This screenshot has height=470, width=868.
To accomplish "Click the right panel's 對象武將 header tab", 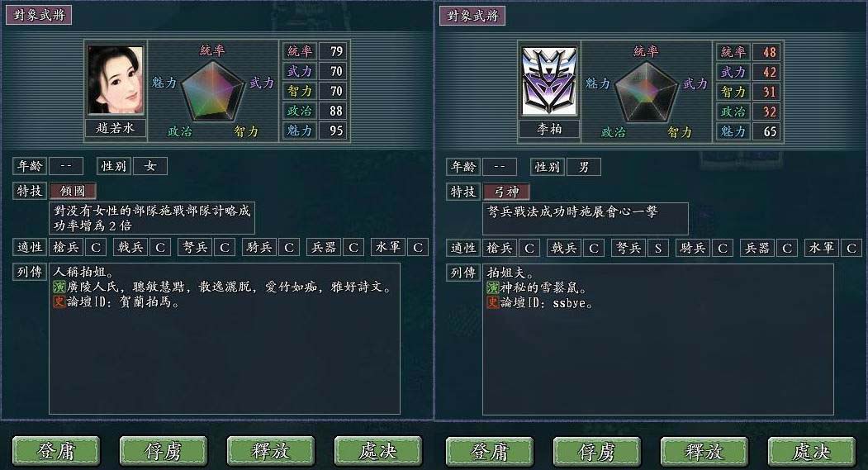I will pyautogui.click(x=472, y=16).
